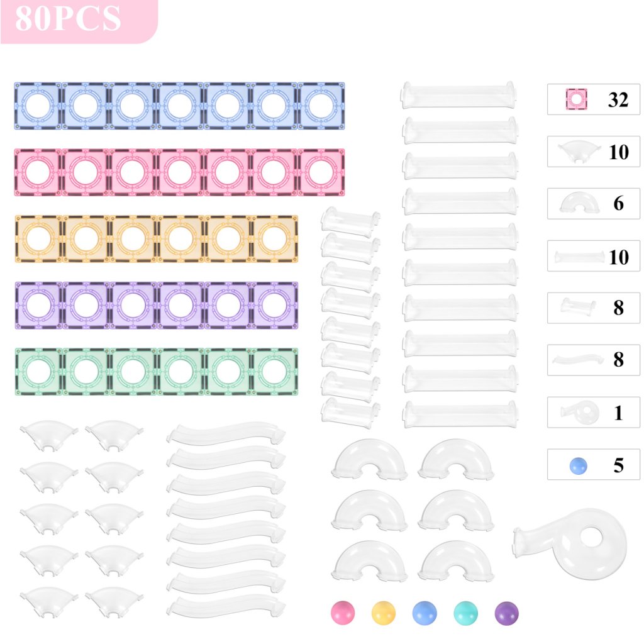Click the small spiral vortex legend icon
Image resolution: width=644 pixels, height=644 pixels.
(x=578, y=413)
